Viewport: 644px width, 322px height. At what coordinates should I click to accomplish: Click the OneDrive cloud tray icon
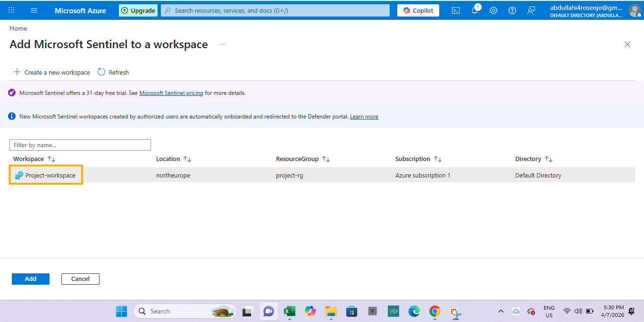click(x=516, y=311)
